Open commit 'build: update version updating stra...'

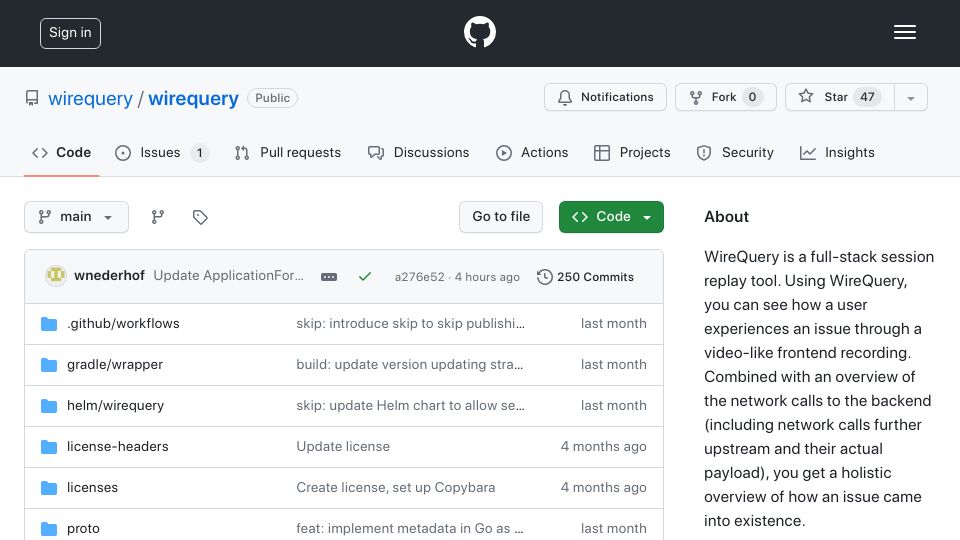click(x=410, y=364)
